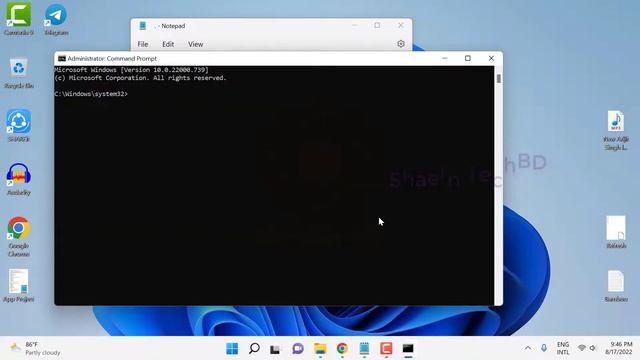Open the Telegram desktop shortcut
The height and width of the screenshot is (360, 640).
point(56,19)
